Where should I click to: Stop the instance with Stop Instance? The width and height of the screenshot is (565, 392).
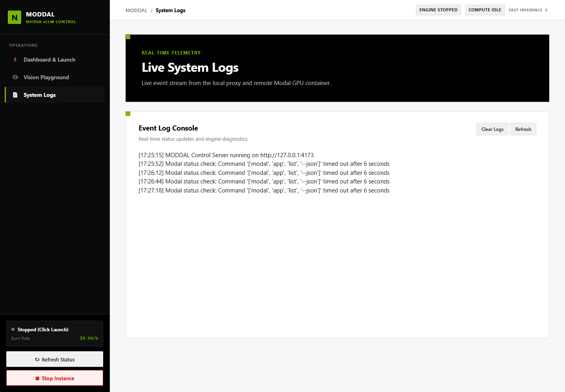(x=55, y=378)
